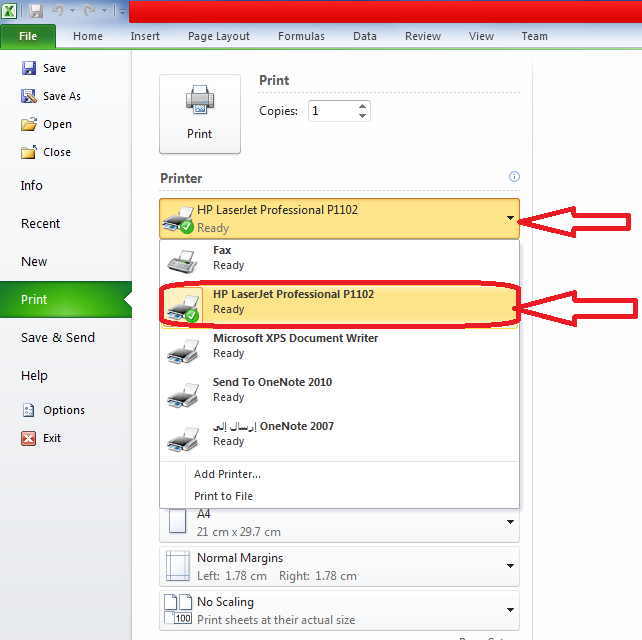Choose Save in the backstage menu
Image resolution: width=642 pixels, height=640 pixels.
[x=43, y=68]
